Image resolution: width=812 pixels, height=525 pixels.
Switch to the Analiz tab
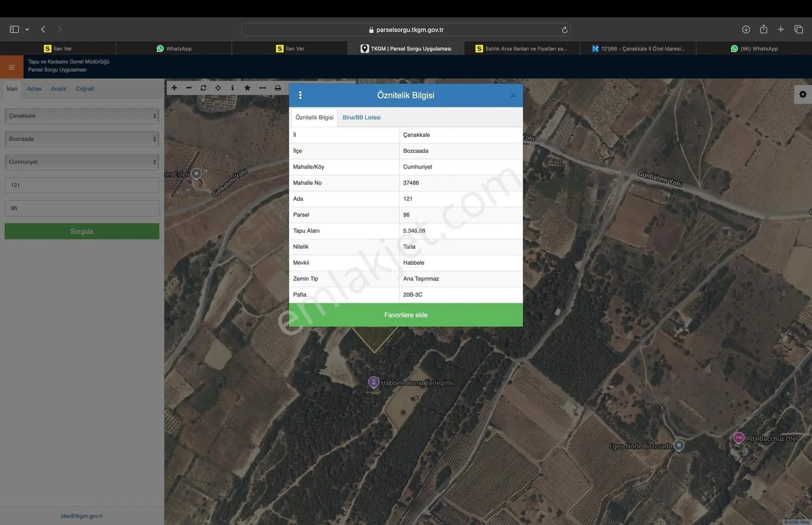pyautogui.click(x=58, y=89)
